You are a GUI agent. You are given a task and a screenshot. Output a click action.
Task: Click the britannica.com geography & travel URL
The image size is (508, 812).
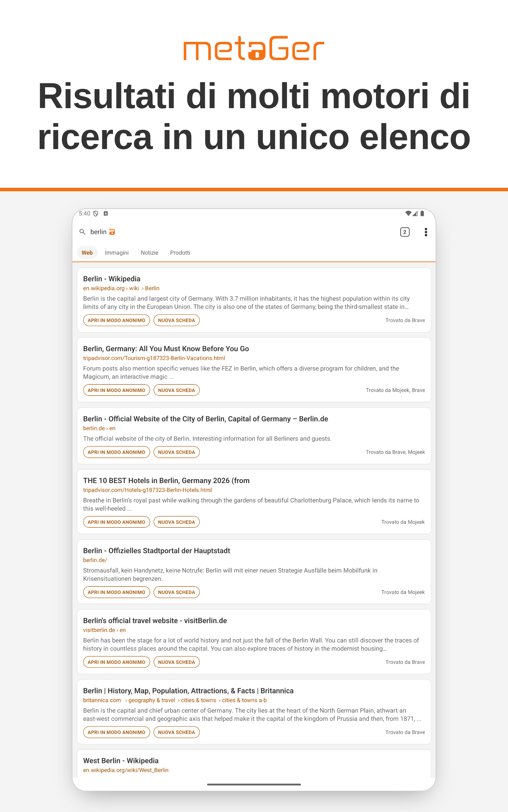pyautogui.click(x=175, y=700)
